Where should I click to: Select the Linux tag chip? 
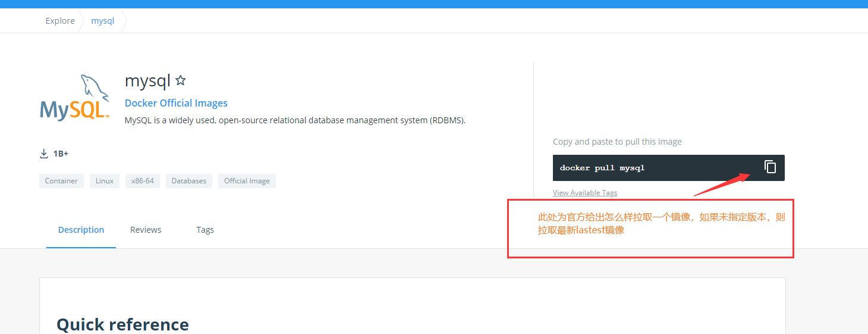click(x=105, y=181)
